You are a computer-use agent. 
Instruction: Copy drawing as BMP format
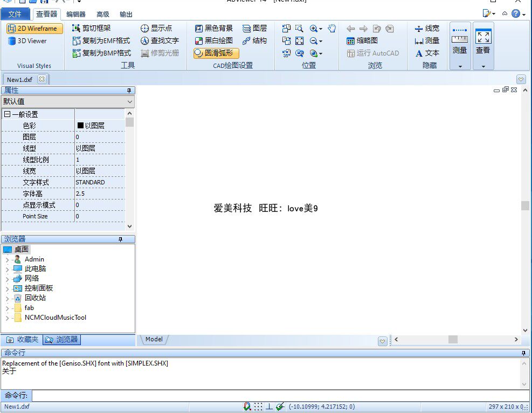pyautogui.click(x=101, y=53)
